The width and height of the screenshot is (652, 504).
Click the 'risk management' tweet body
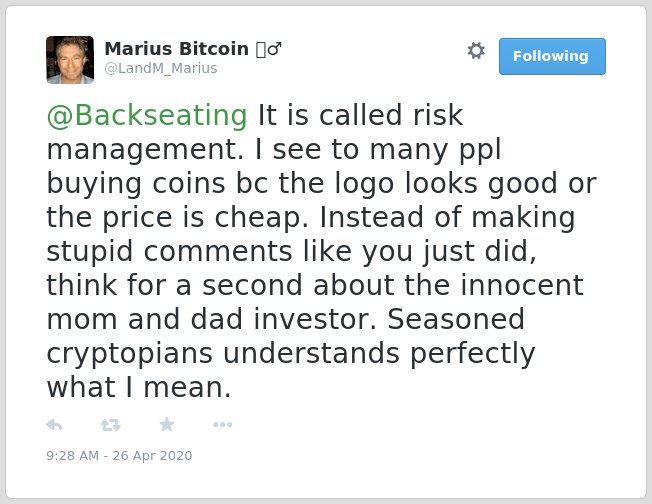tap(321, 251)
